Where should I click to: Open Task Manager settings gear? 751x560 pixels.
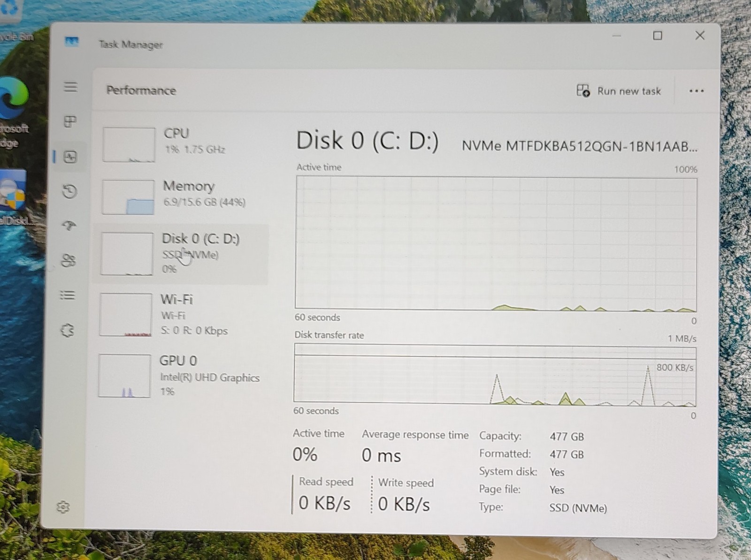coord(63,507)
